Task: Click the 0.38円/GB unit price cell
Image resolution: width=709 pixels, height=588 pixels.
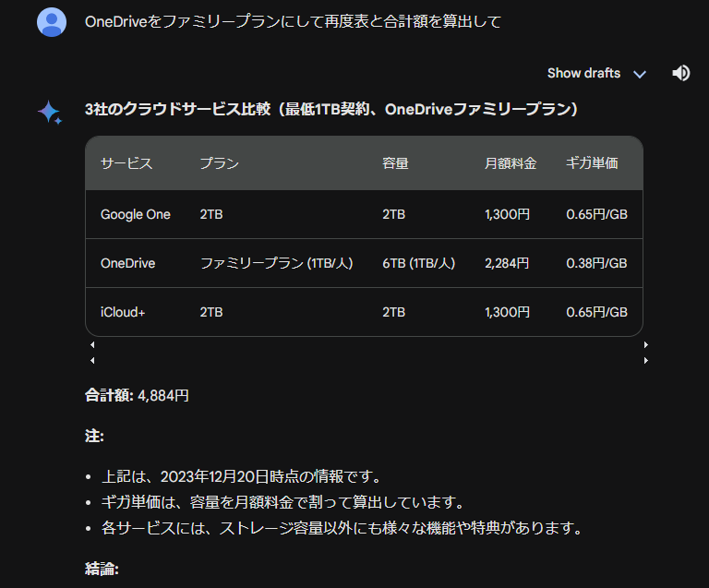Action: [x=597, y=263]
